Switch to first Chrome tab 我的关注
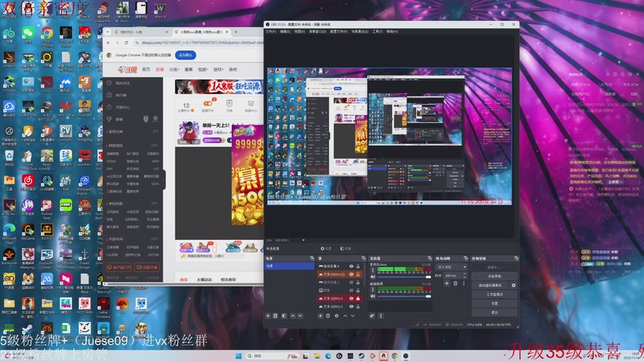The width and height of the screenshot is (644, 362). tap(140, 31)
